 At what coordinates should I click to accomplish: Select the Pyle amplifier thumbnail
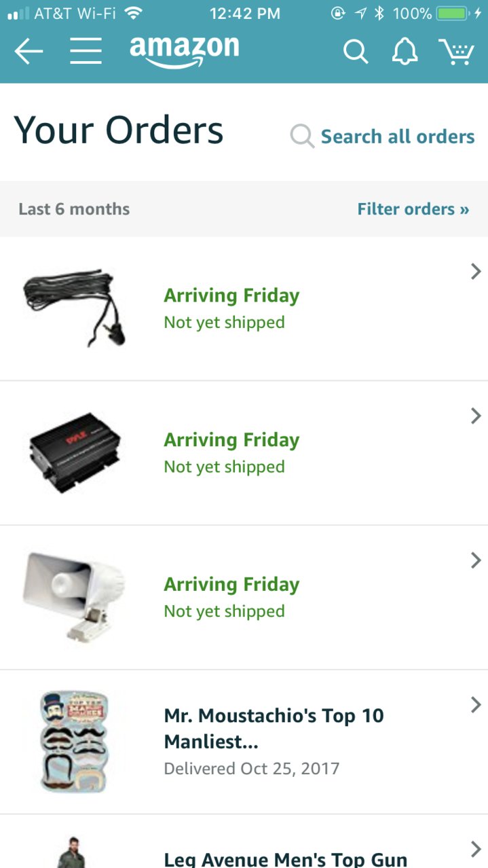[x=75, y=453]
